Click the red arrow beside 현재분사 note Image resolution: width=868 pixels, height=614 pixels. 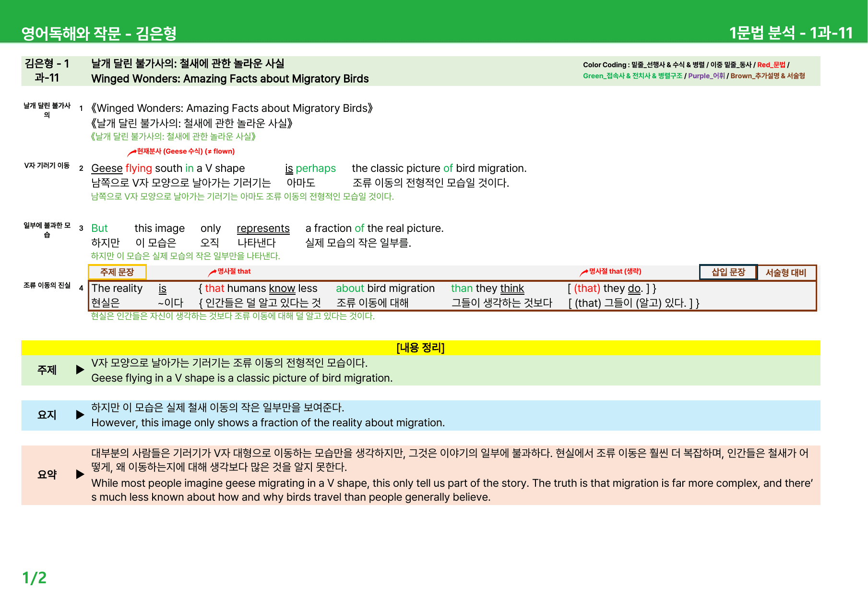tap(131, 153)
